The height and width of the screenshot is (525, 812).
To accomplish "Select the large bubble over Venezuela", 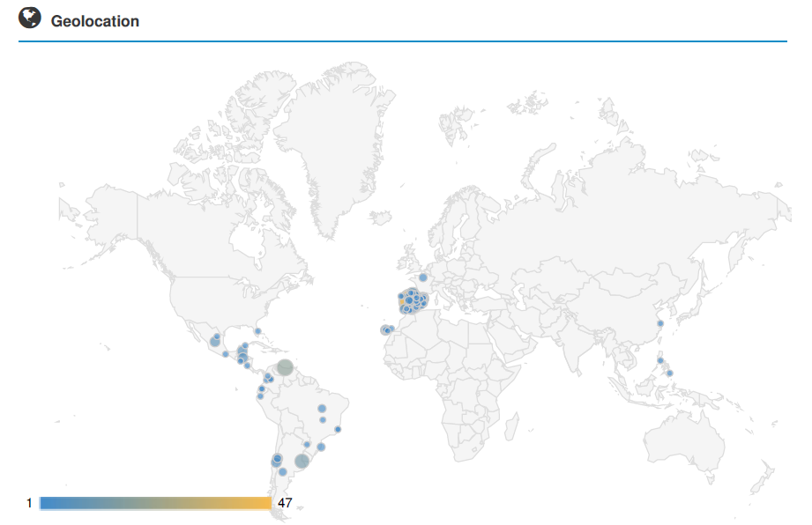I will coord(285,368).
